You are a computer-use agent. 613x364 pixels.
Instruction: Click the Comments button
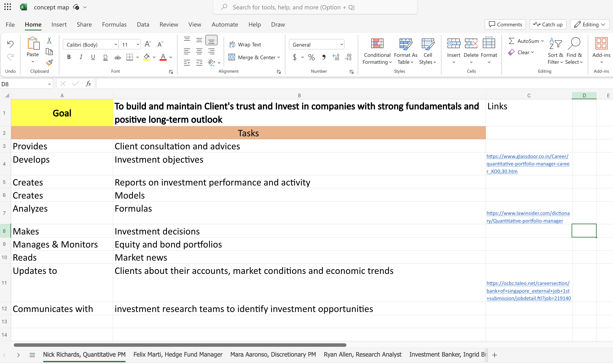click(505, 24)
